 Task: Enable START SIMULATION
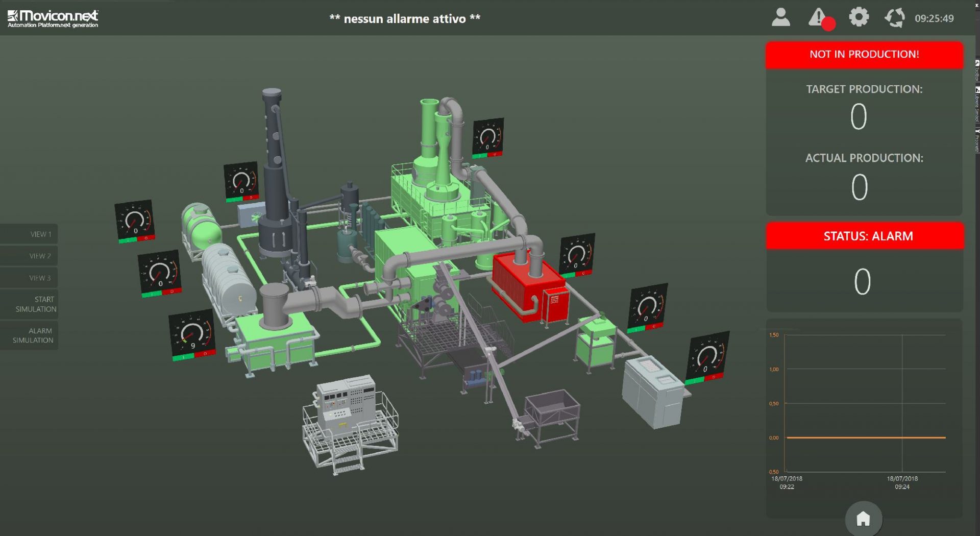[x=29, y=304]
